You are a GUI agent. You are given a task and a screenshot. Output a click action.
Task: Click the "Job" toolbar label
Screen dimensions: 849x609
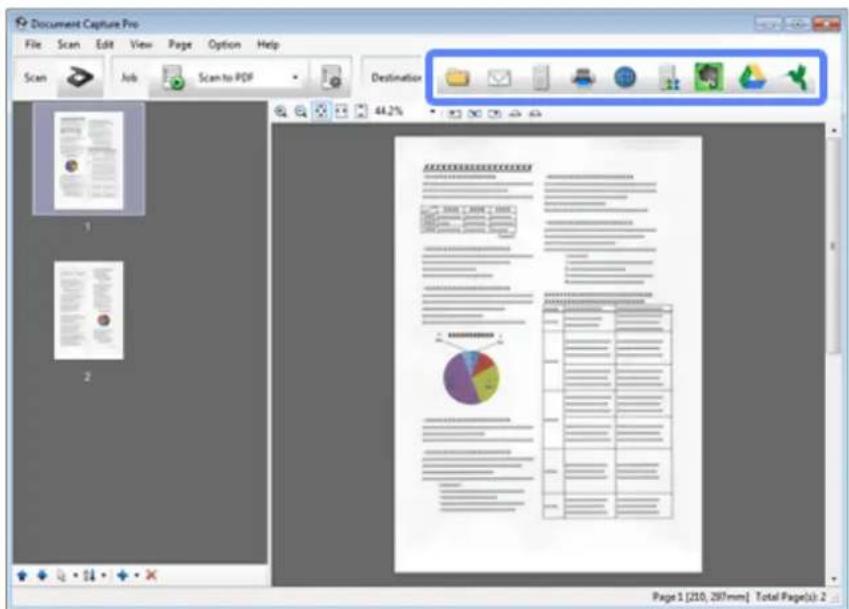coord(129,78)
